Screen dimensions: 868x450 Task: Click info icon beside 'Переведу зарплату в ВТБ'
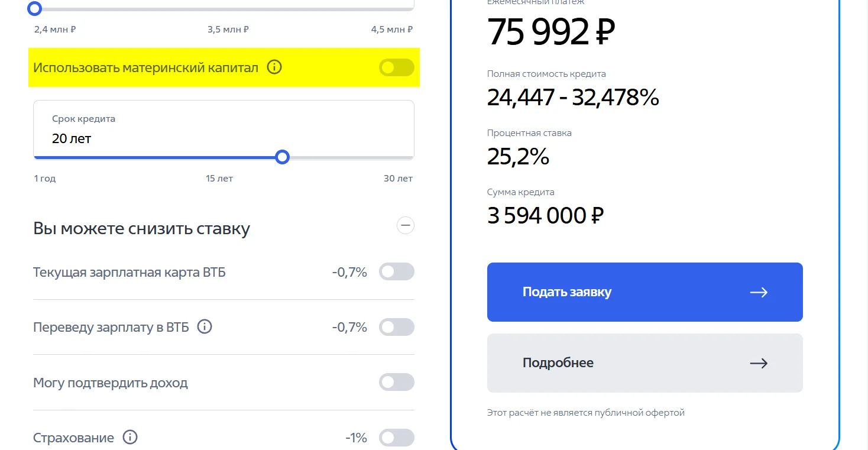(205, 326)
